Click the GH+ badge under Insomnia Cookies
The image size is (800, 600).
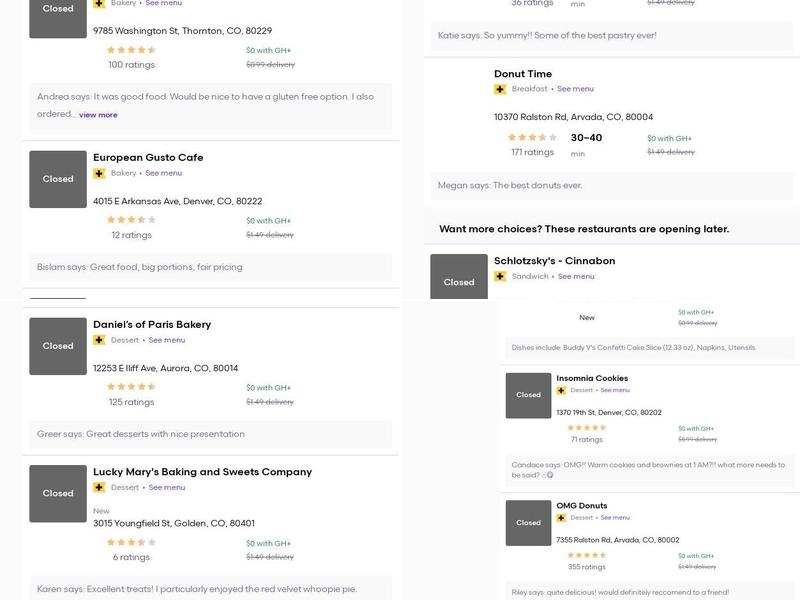[562, 390]
